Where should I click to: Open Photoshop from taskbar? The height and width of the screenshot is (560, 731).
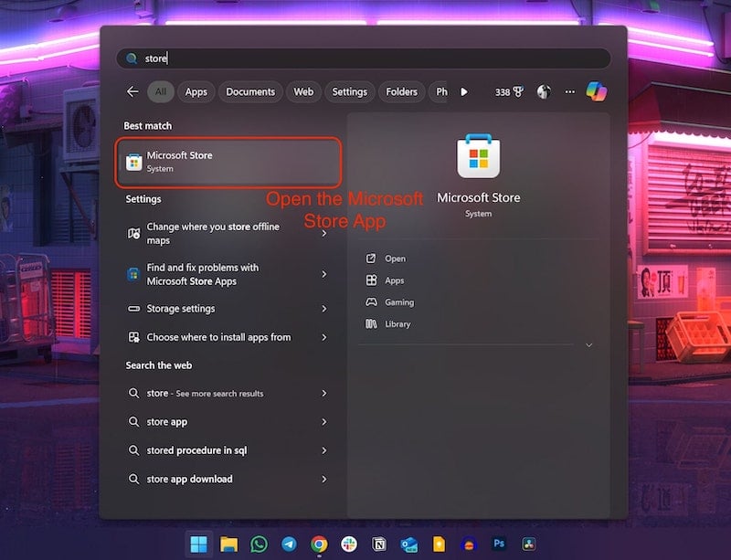tap(499, 544)
